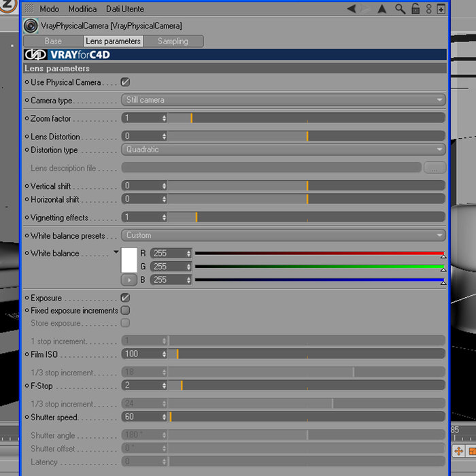The image size is (476, 476).
Task: Open White balance presets dropdown
Action: (284, 235)
